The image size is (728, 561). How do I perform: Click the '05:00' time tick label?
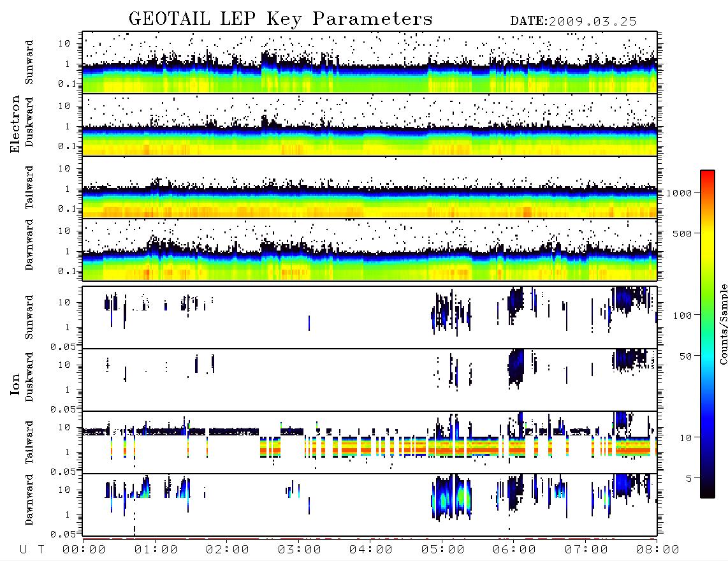(443, 550)
